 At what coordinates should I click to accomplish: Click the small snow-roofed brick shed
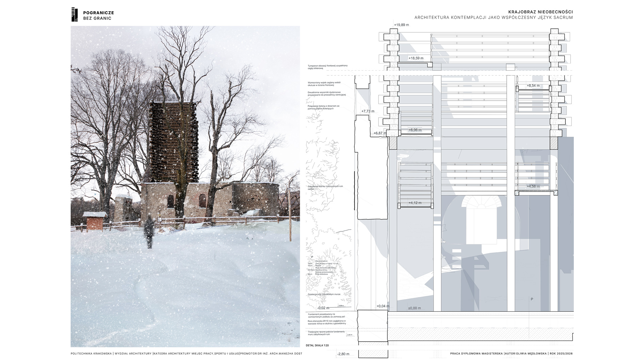point(95,220)
